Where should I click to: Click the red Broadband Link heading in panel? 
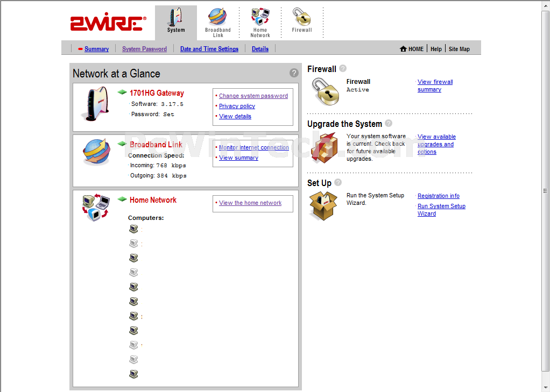(156, 145)
